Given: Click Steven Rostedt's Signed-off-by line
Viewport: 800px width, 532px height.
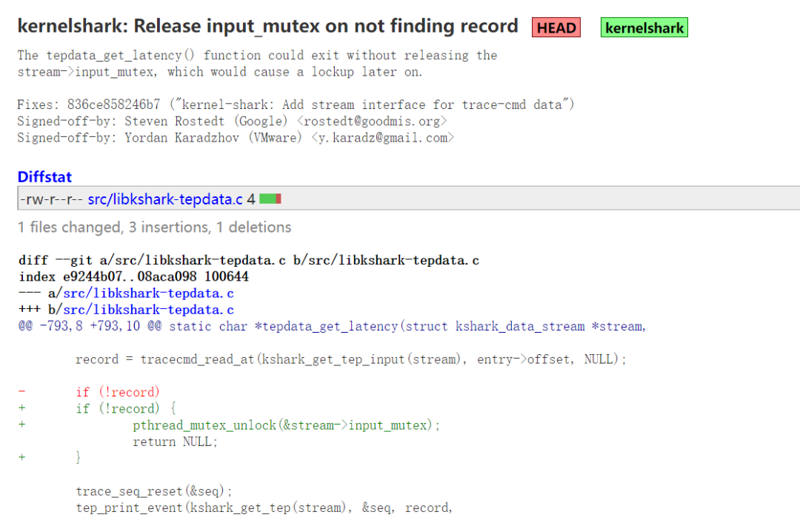Looking at the screenshot, I should (x=232, y=121).
